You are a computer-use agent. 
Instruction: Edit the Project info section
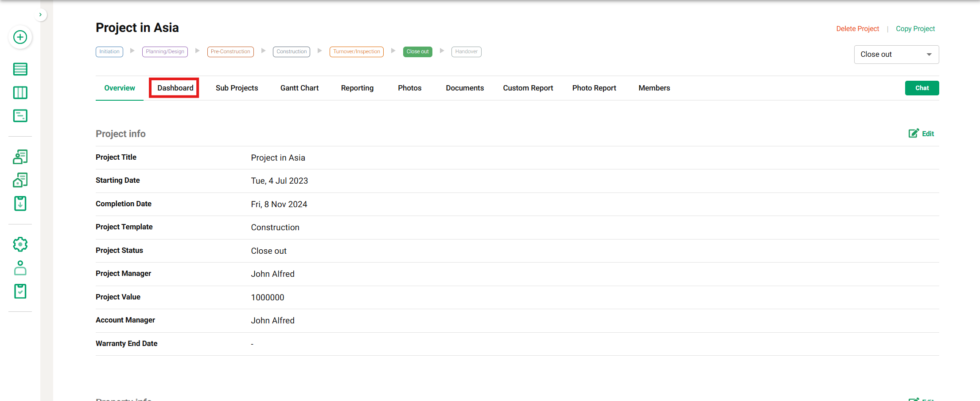click(x=922, y=134)
